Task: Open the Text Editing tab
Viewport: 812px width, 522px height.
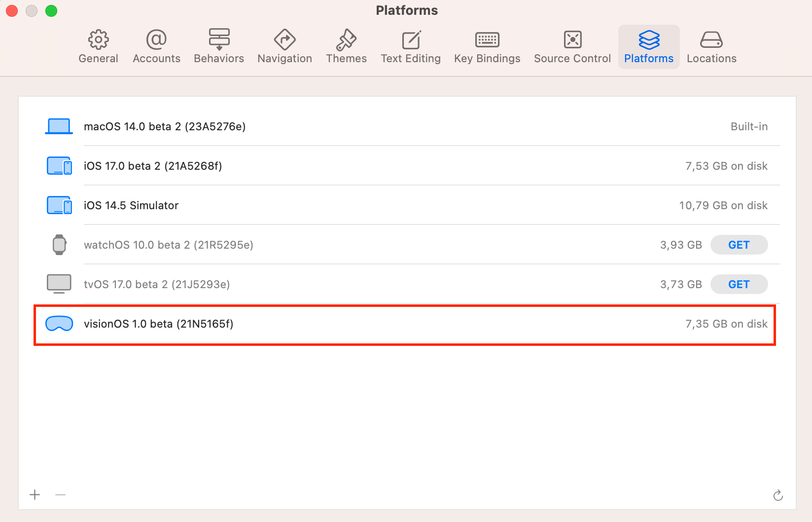Action: tap(411, 47)
